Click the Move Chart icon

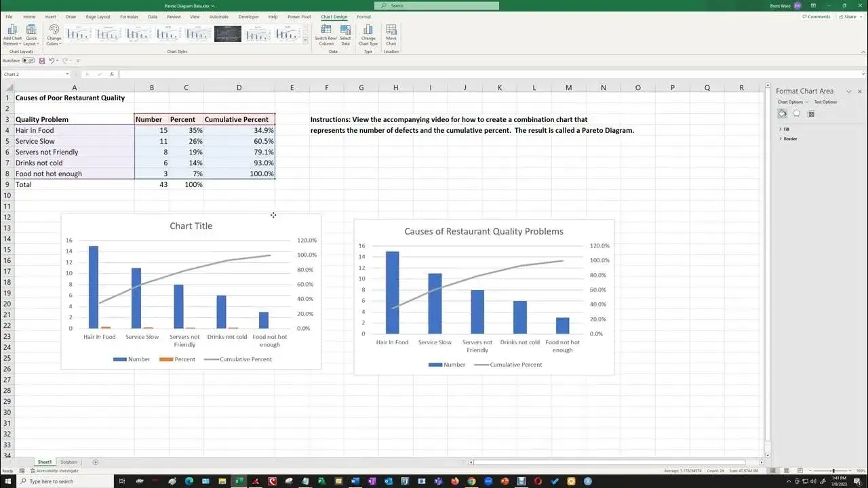click(x=391, y=35)
